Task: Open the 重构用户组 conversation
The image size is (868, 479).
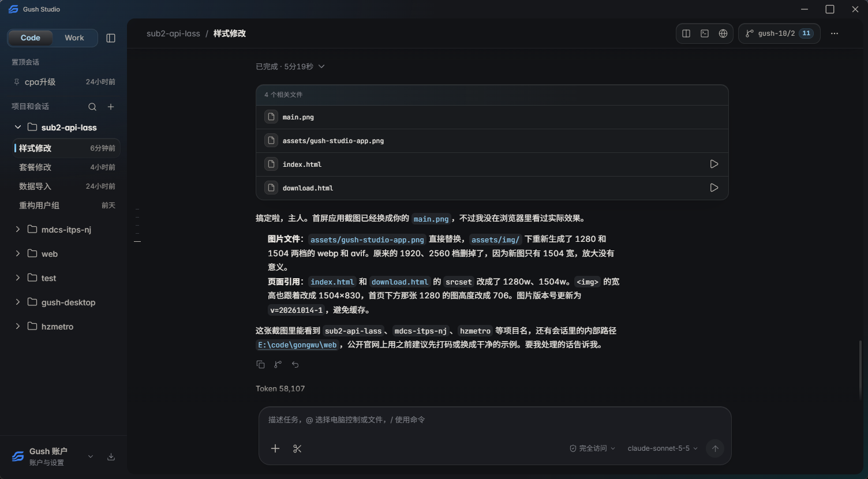Action: tap(66, 205)
